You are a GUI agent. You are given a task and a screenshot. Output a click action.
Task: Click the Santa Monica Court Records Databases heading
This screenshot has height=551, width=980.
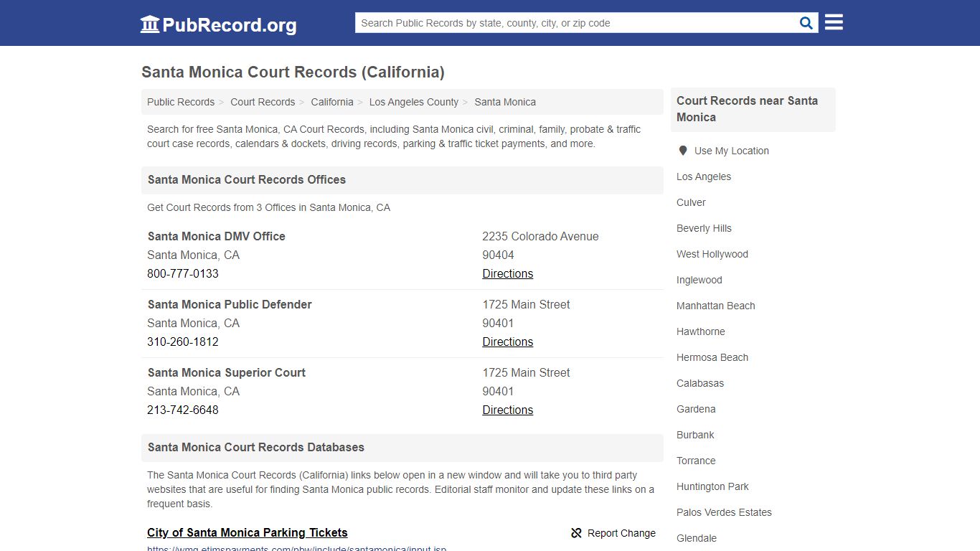click(256, 447)
